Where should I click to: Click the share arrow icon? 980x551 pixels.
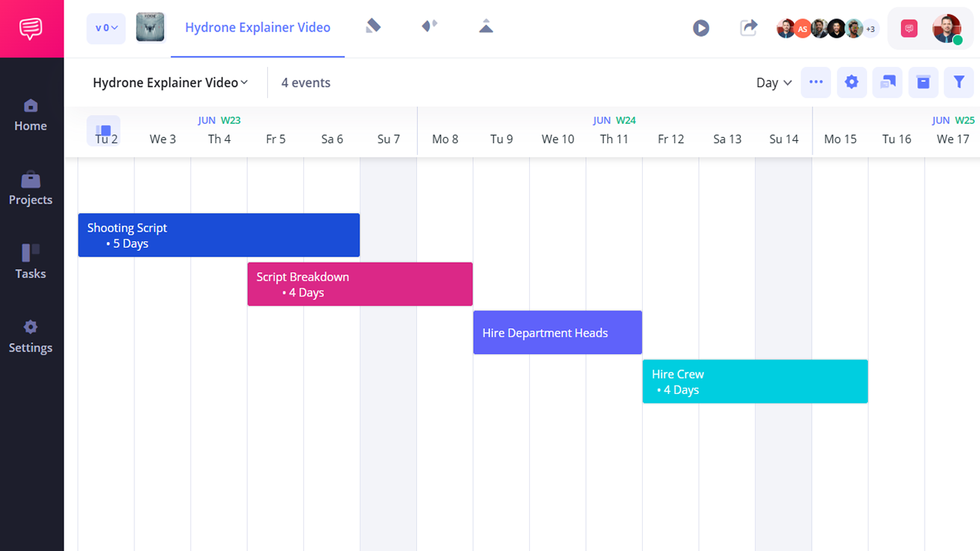point(748,28)
